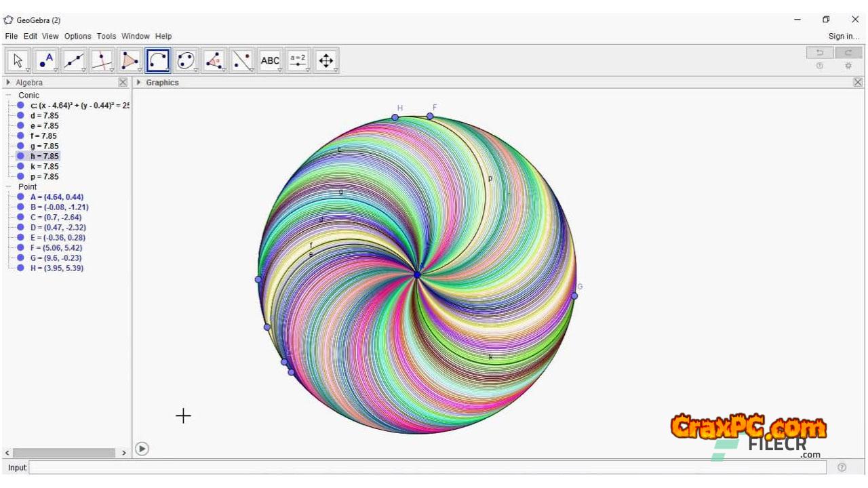Screen dimensions: 868x488
Task: Toggle visibility dot of conic c
Action: click(21, 105)
